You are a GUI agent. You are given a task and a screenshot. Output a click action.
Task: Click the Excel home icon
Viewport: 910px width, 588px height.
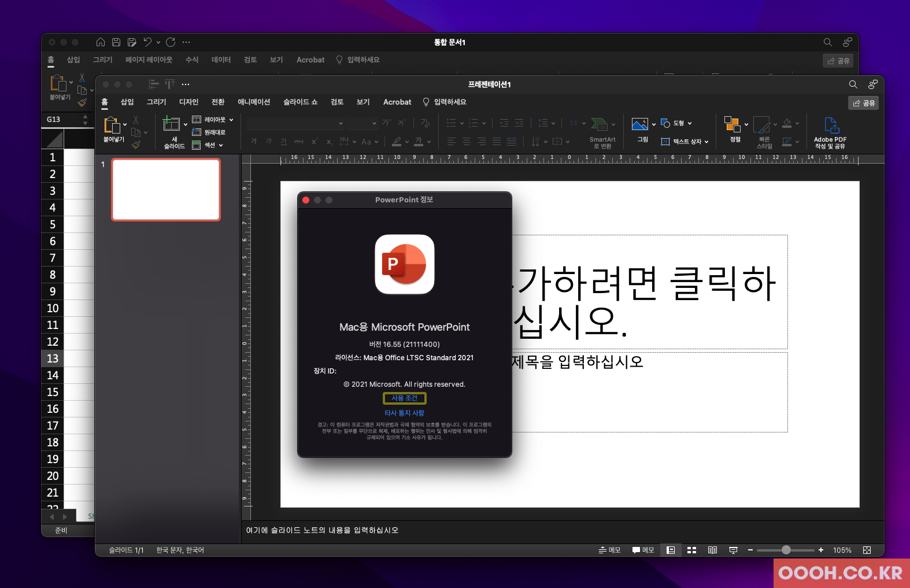[x=100, y=42]
